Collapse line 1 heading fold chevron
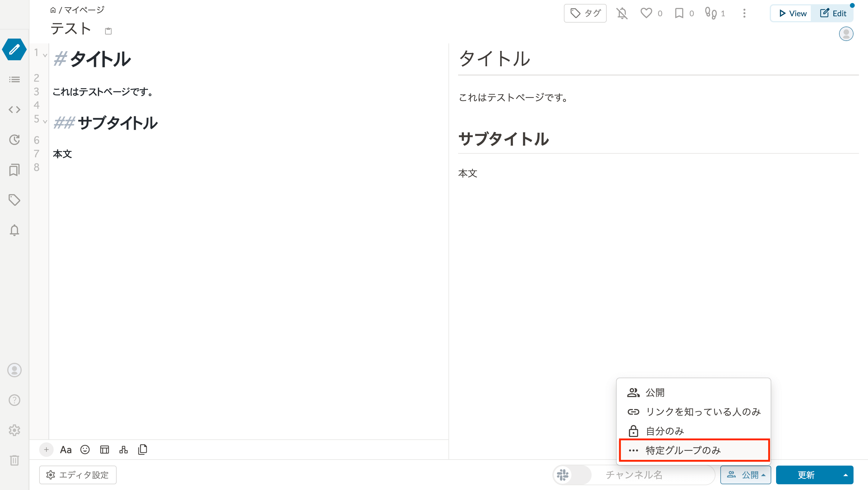The height and width of the screenshot is (490, 868). pyautogui.click(x=45, y=55)
